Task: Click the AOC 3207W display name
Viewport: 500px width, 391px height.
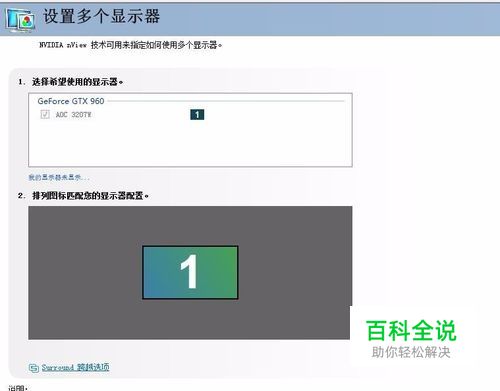Action: [73, 115]
